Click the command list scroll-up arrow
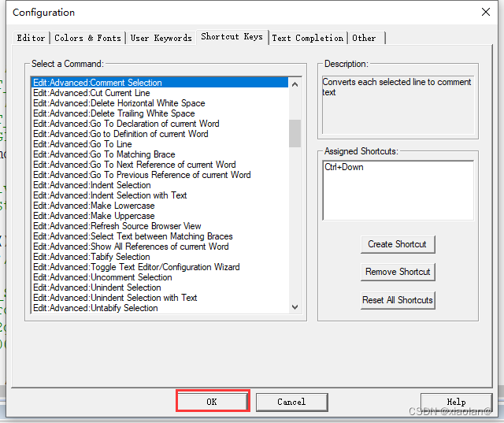 295,84
